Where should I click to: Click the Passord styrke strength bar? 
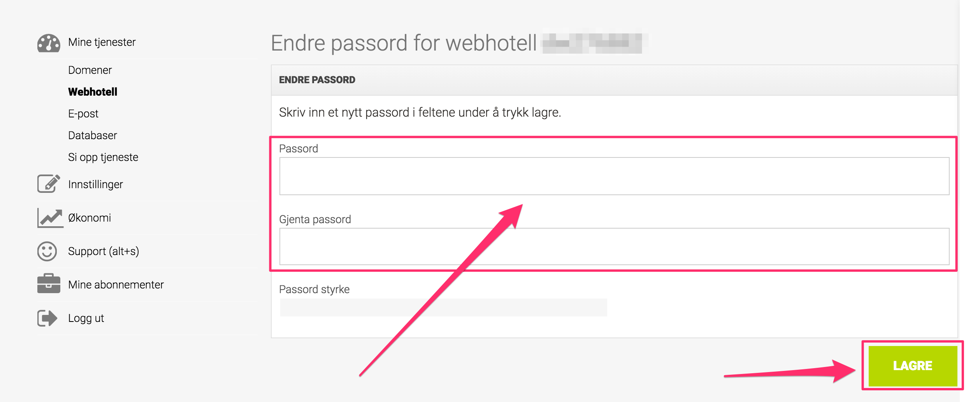pos(443,308)
